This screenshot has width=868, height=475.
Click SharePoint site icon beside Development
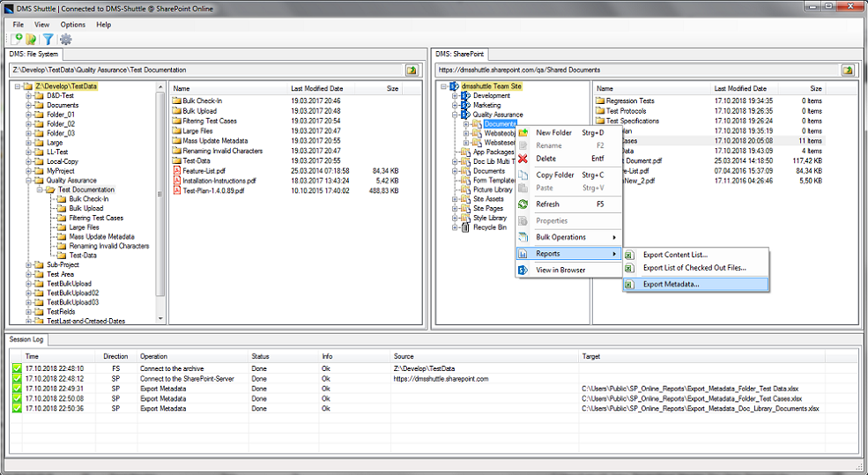click(465, 96)
